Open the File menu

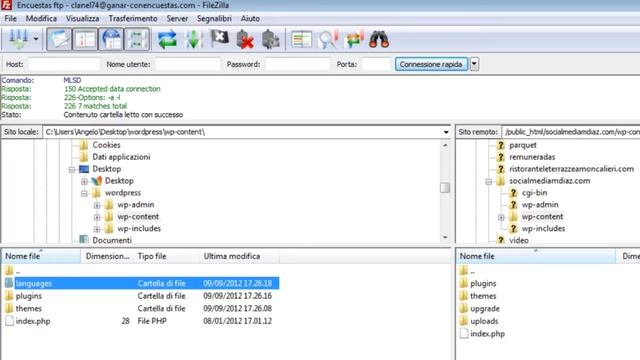(x=11, y=18)
